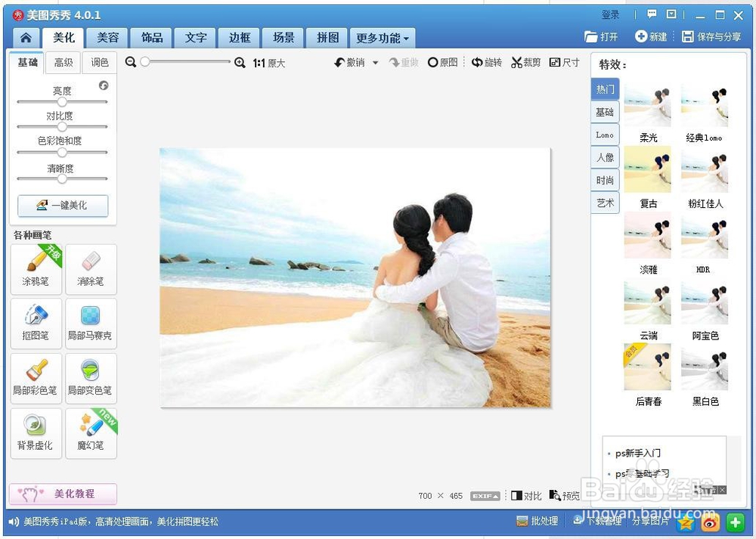Click the 预览 preview button
This screenshot has width=756, height=539.
point(565,496)
